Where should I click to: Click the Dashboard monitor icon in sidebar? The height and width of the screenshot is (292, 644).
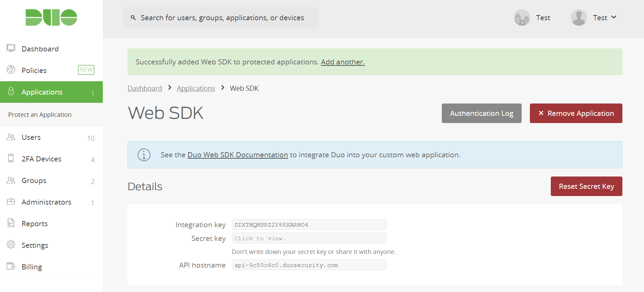coord(11,48)
